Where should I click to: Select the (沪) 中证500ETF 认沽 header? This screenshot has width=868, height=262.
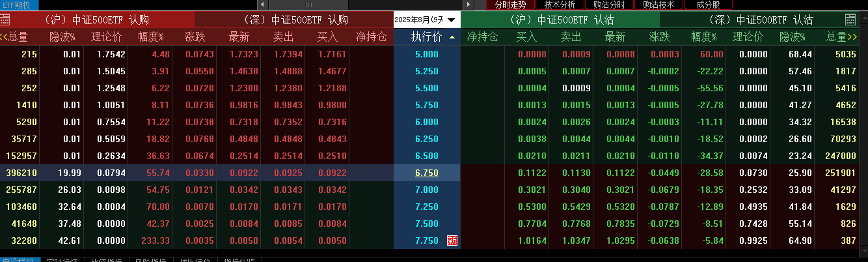tap(561, 20)
